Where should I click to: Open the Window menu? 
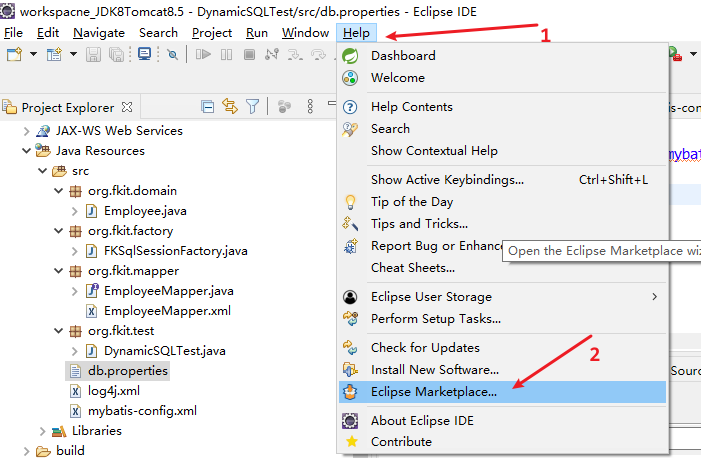pos(305,33)
